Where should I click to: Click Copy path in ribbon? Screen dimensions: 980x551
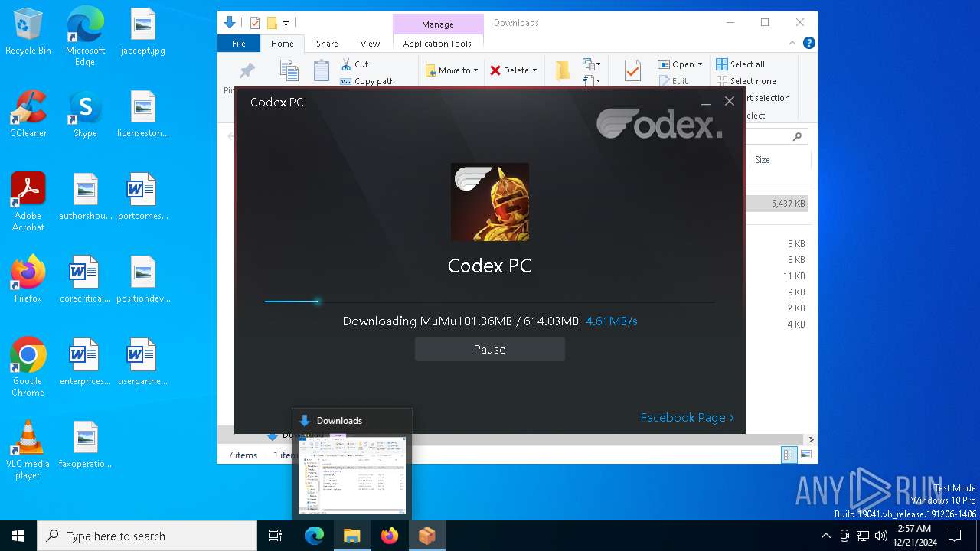(x=367, y=81)
